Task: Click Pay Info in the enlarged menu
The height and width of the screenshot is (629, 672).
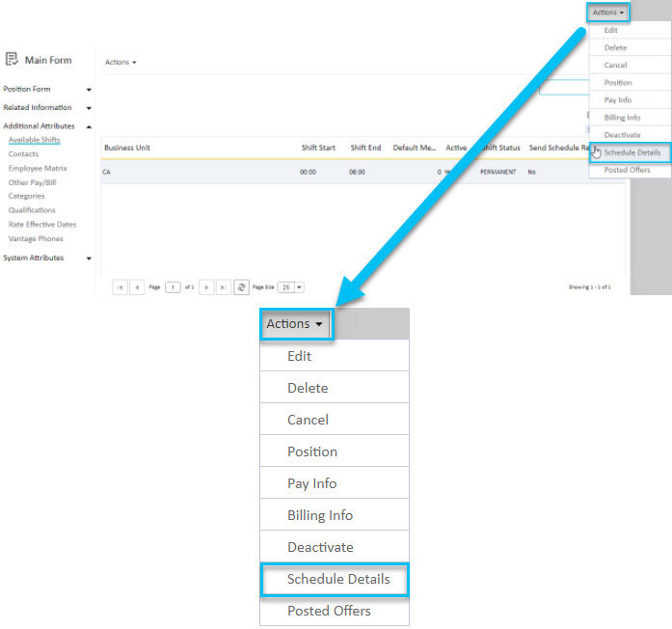Action: point(335,483)
